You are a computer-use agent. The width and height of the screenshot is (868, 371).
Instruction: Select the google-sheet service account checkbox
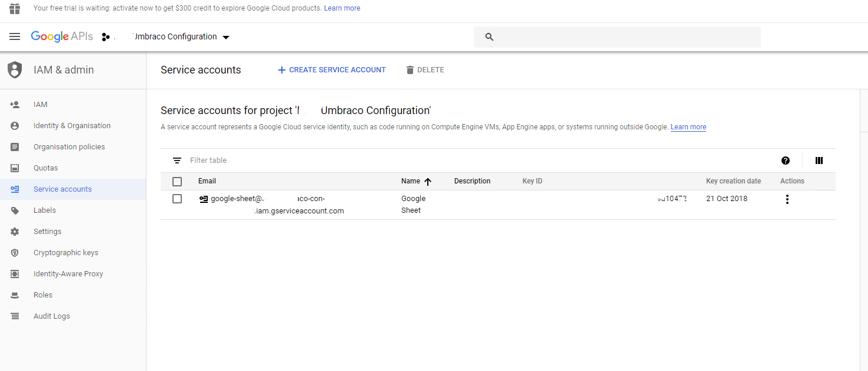[177, 199]
